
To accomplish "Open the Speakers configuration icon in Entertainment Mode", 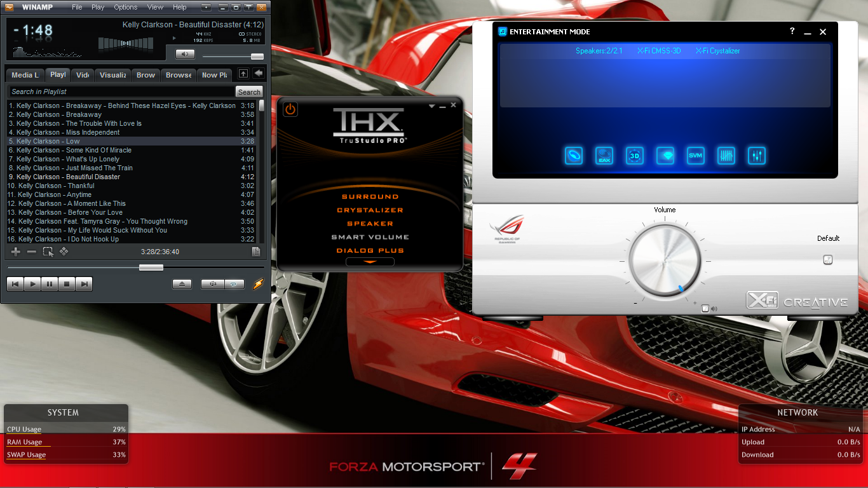I will (574, 156).
